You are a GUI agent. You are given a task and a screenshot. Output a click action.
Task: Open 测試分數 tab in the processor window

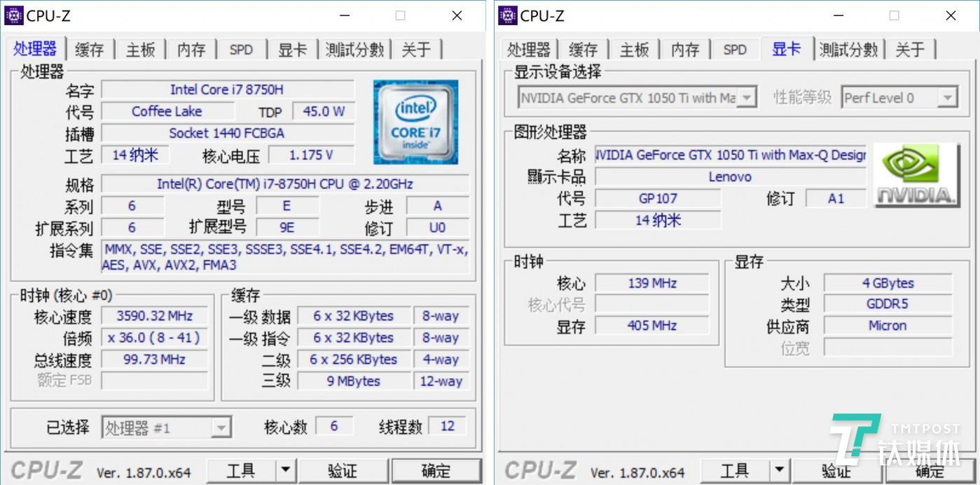(x=355, y=50)
